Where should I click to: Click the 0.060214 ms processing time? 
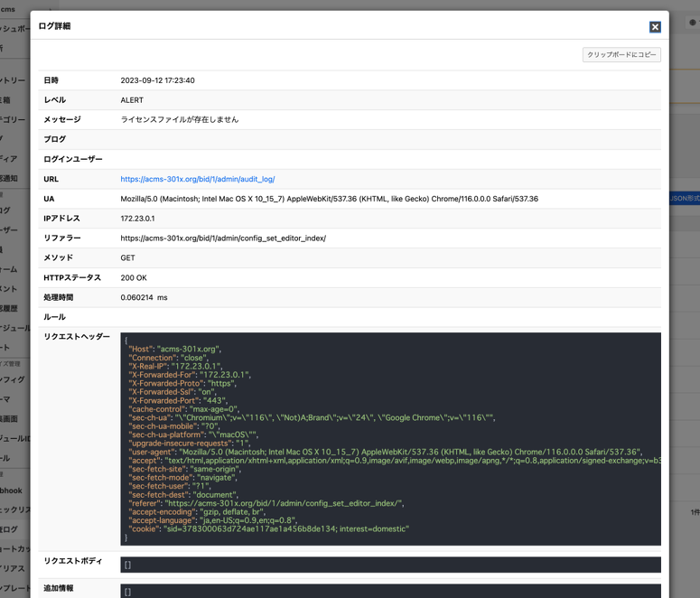click(144, 297)
